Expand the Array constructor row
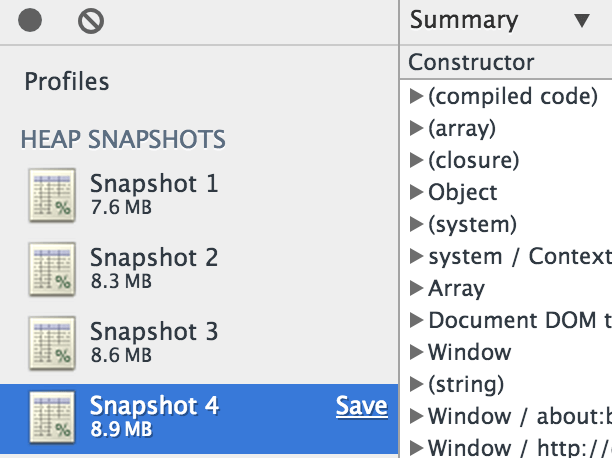Viewport: 612px width, 458px height. coord(416,288)
